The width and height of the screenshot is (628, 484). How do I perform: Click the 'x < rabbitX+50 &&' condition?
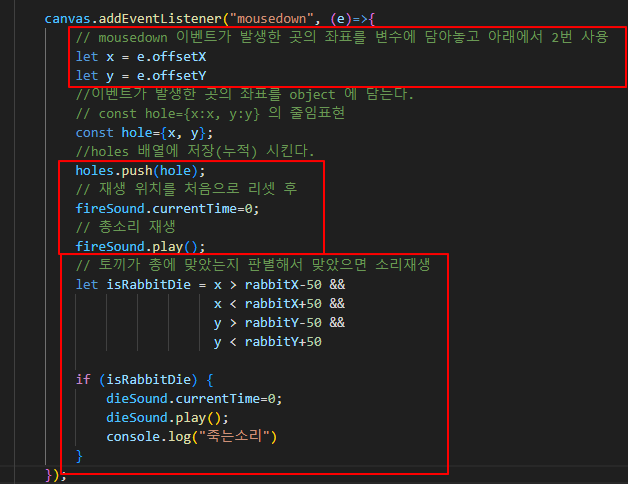(x=279, y=304)
